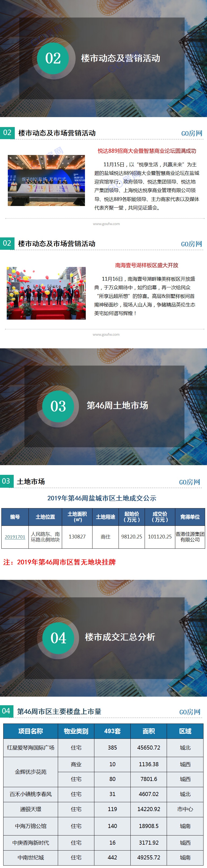This screenshot has height=868, width=207.
Task: Click the 土地市场 section heading
Action: click(x=31, y=482)
